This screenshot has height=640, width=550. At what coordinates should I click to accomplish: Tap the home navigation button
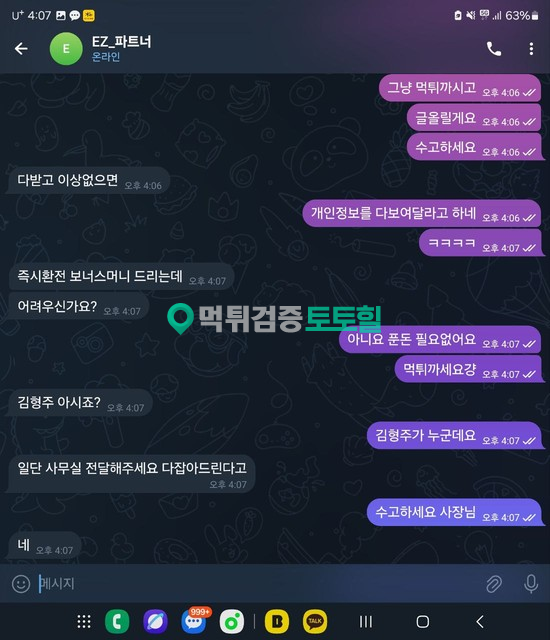[423, 622]
